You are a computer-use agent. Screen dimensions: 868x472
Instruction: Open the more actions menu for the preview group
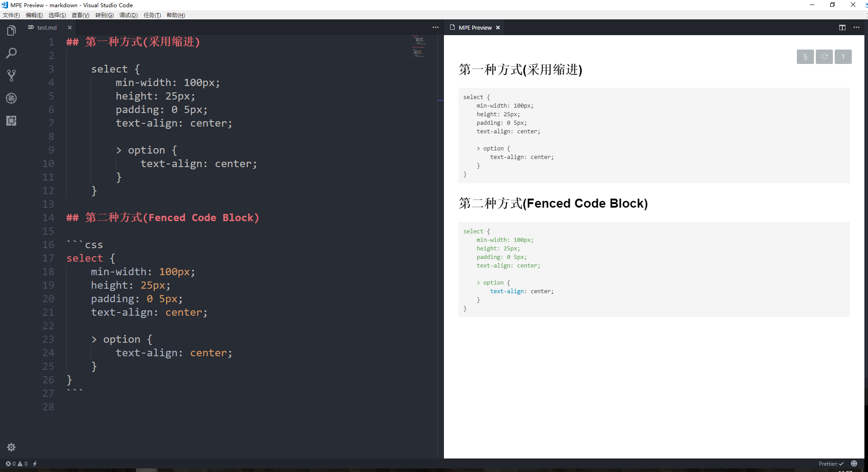coord(856,27)
